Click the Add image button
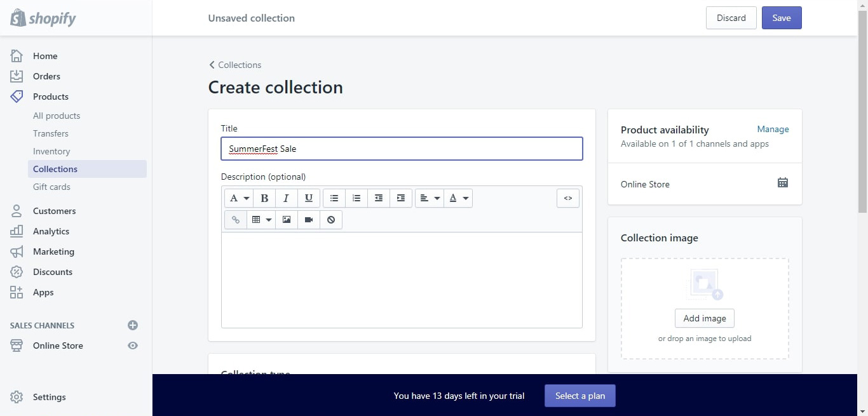The image size is (868, 416). [x=705, y=318]
